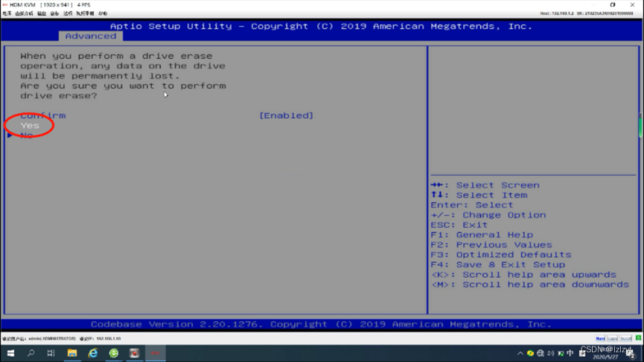Click 'F3: Optimized Defaults' line
The height and width of the screenshot is (362, 644).
[501, 255]
